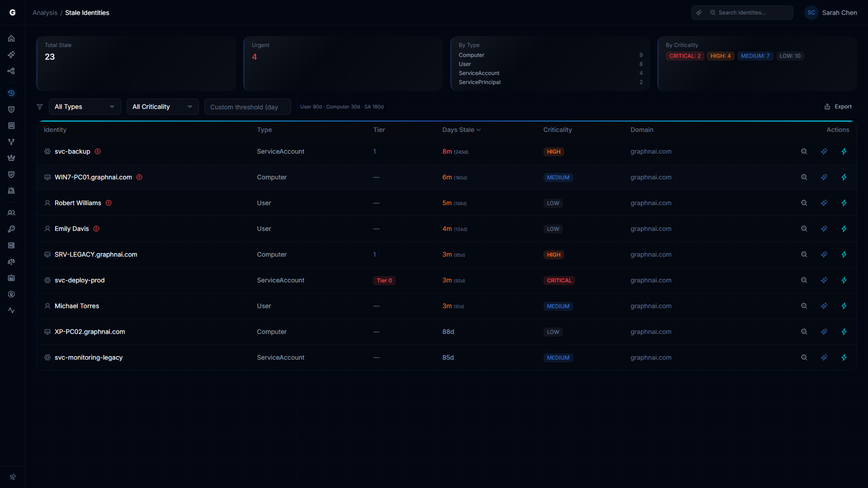The image size is (868, 488).
Task: Click the highlighted history icon in sidebar
Action: [11, 93]
